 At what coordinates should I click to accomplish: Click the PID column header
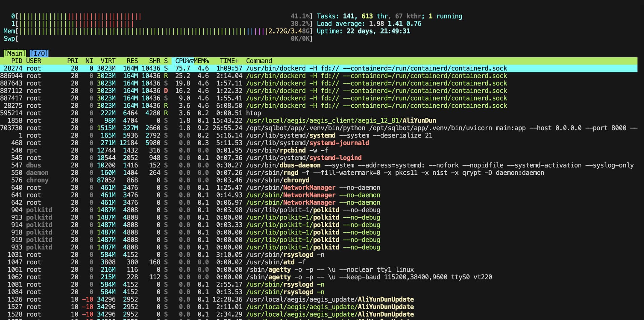16,61
